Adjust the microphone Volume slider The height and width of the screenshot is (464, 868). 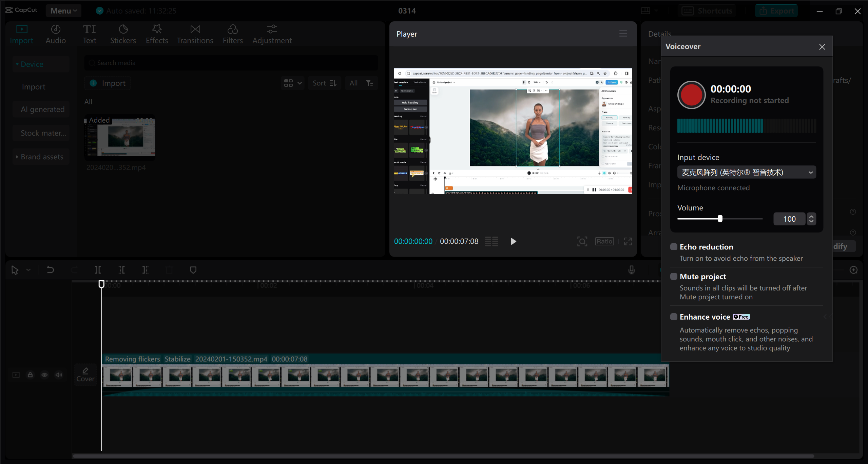click(x=720, y=219)
